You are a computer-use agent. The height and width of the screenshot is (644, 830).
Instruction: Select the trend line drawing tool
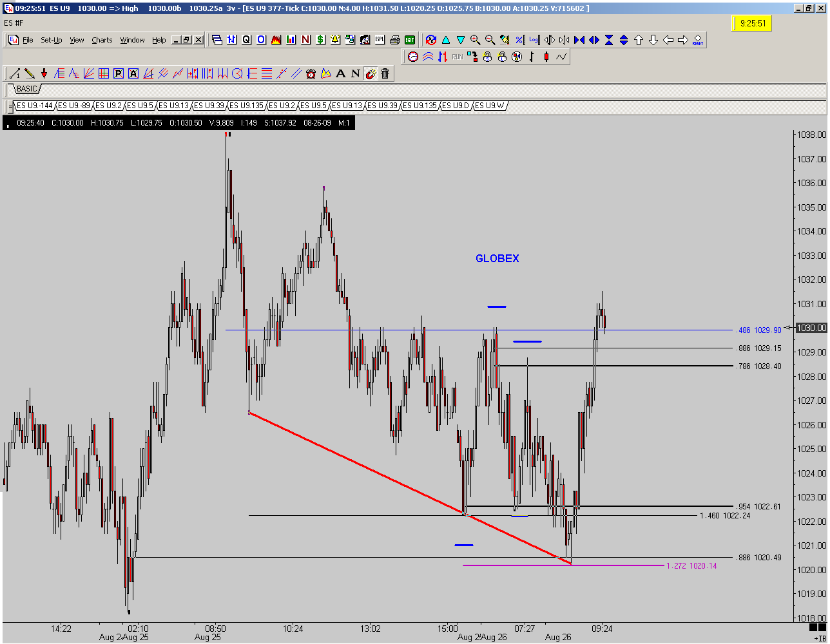[x=15, y=73]
